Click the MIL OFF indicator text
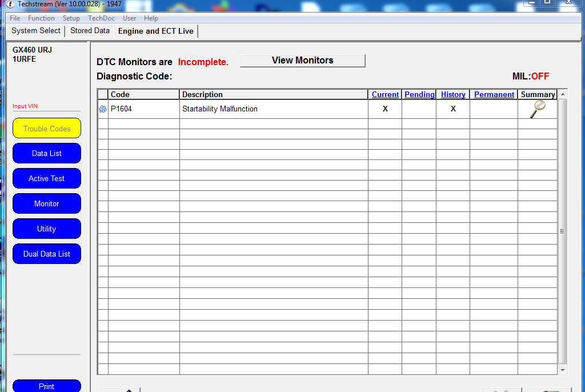This screenshot has height=392, width=585. click(531, 77)
